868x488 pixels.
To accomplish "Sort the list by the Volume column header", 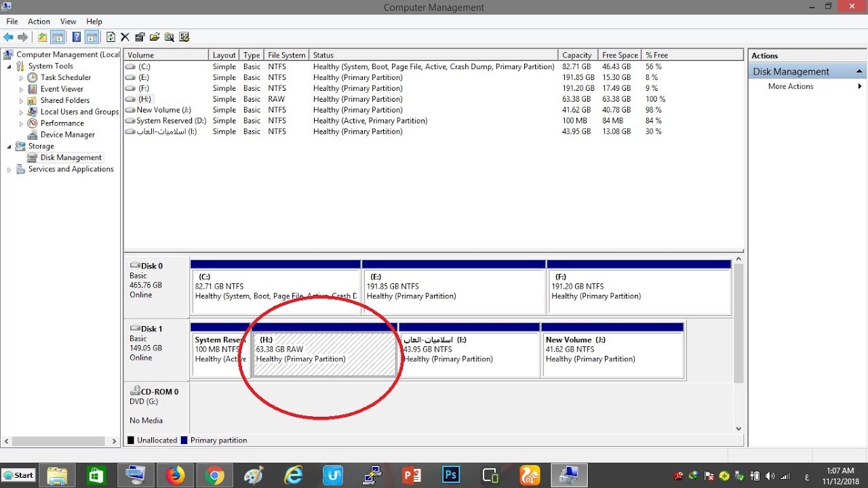I will click(166, 55).
